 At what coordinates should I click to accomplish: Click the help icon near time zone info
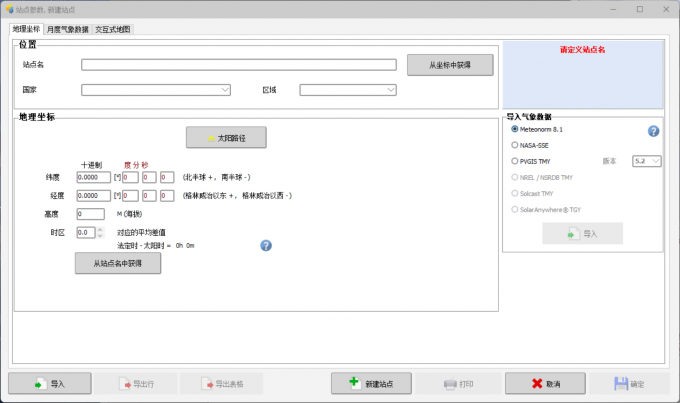pyautogui.click(x=266, y=245)
